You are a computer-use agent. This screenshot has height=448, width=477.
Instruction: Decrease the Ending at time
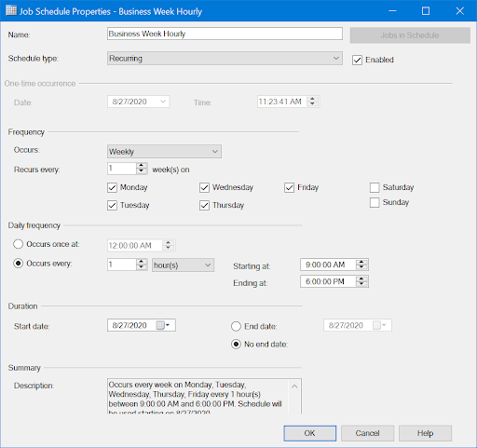click(361, 284)
